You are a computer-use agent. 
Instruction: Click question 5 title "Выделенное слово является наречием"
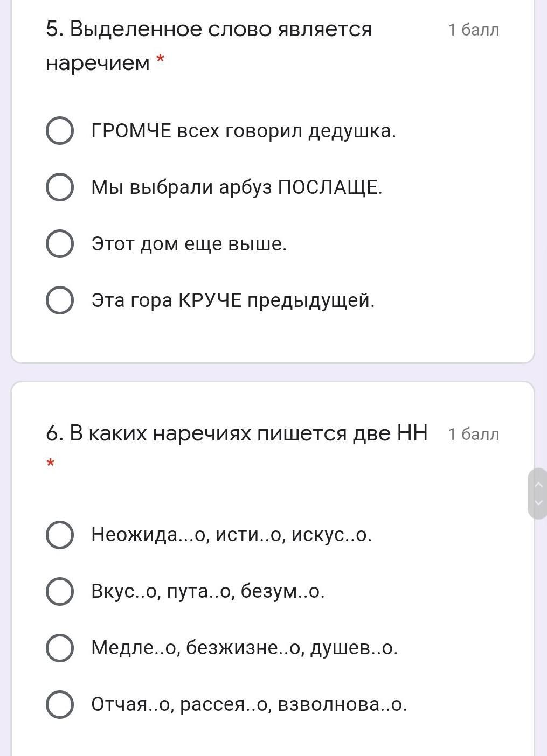[x=209, y=46]
